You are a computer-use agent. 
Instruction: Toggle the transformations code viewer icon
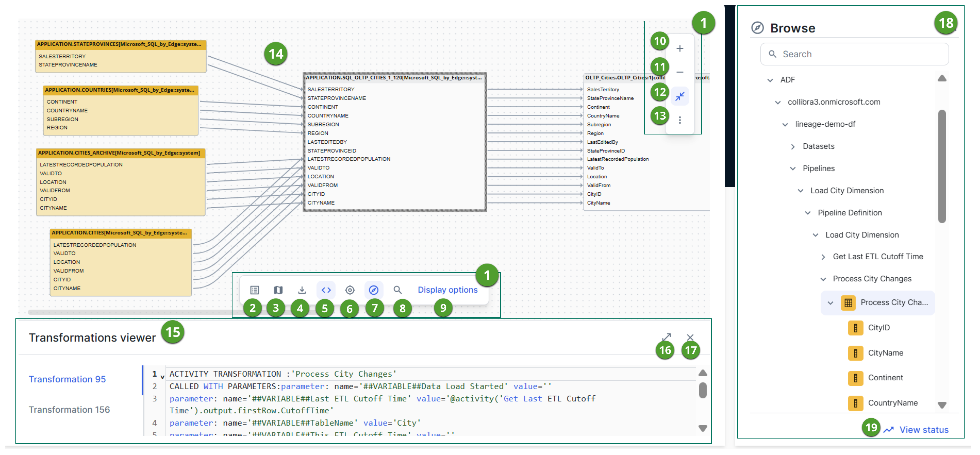coord(326,290)
